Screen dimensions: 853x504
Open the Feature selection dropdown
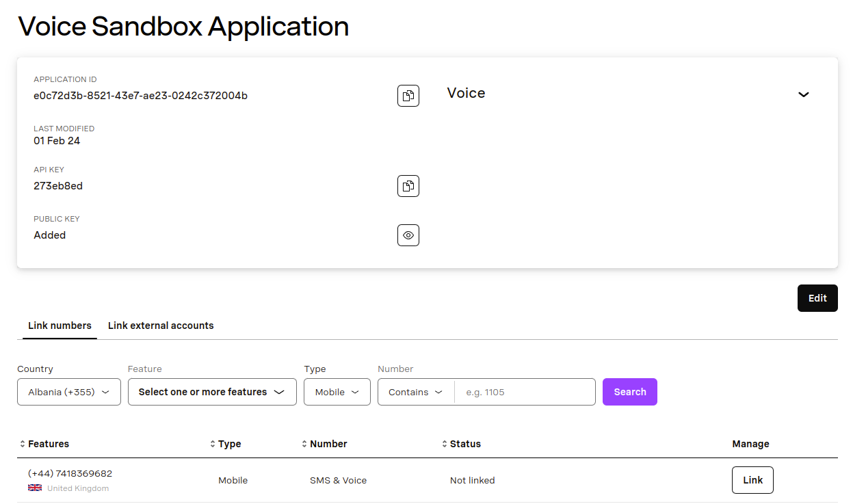(x=212, y=391)
